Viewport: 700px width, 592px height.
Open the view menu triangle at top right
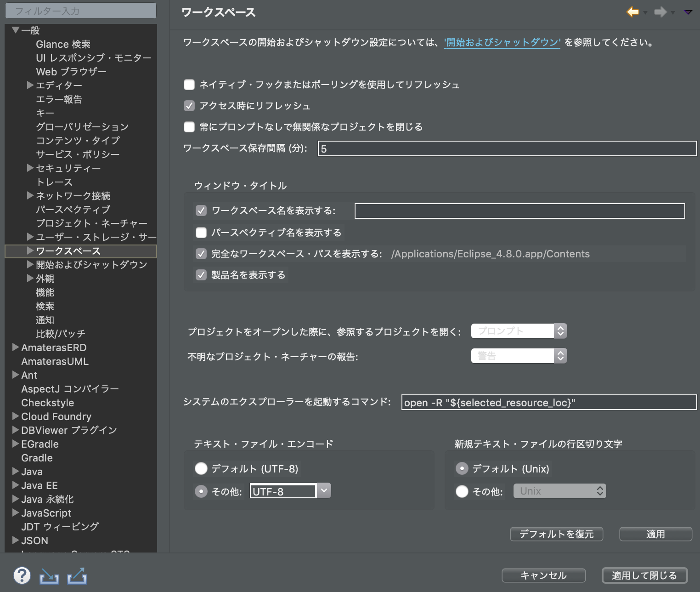(688, 12)
